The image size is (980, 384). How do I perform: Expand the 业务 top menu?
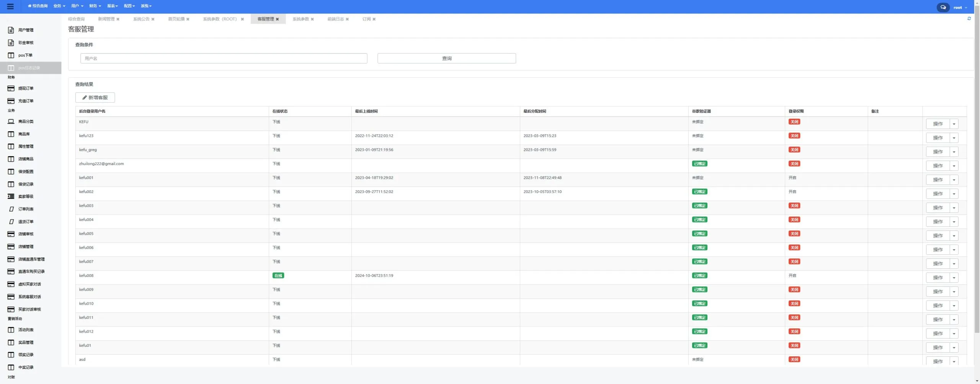click(59, 6)
